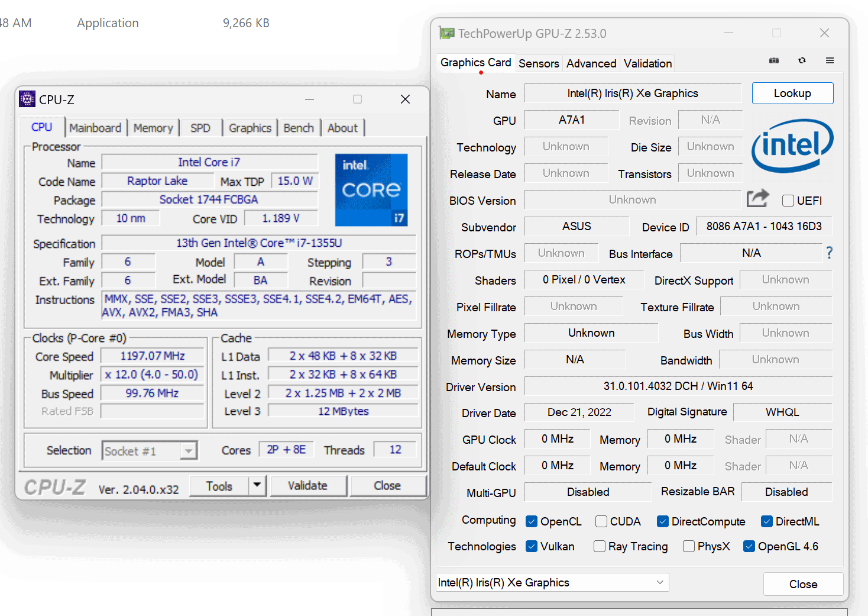The image size is (868, 616).
Task: Open the About tab in CPU-Z
Action: click(x=342, y=128)
